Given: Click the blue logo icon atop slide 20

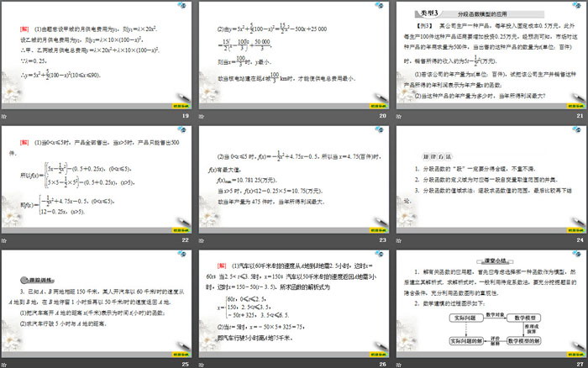Looking at the screenshot, I should tap(379, 5).
